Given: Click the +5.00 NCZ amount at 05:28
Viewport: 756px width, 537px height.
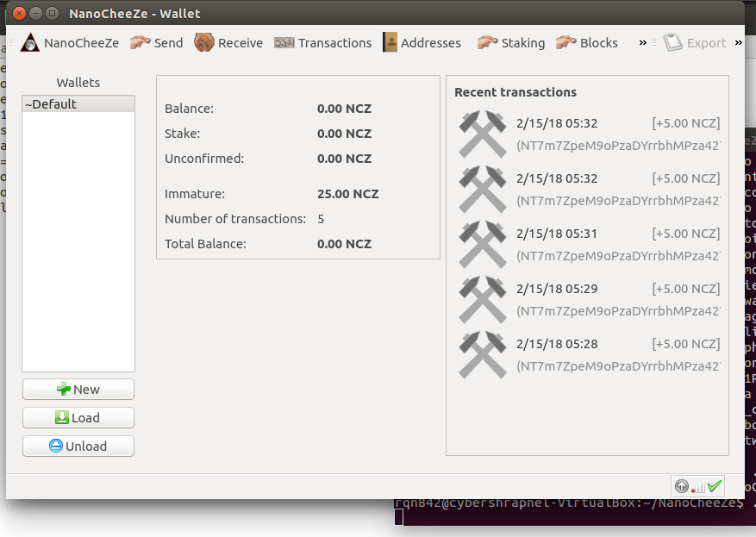Looking at the screenshot, I should 686,344.
